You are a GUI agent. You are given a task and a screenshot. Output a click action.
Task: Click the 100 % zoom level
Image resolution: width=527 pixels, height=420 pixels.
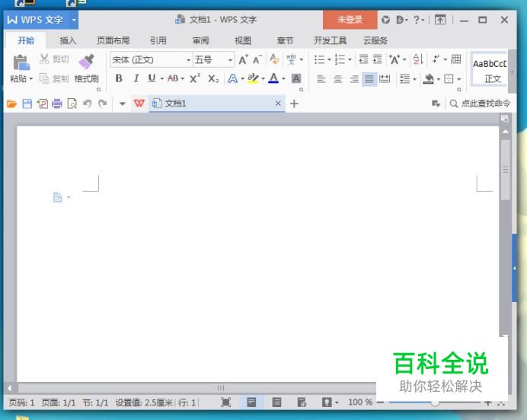pos(360,402)
